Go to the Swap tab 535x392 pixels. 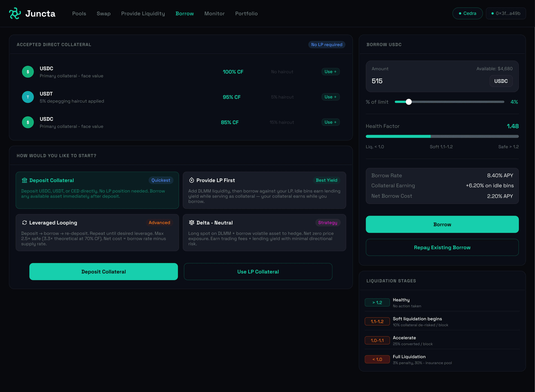(x=104, y=14)
